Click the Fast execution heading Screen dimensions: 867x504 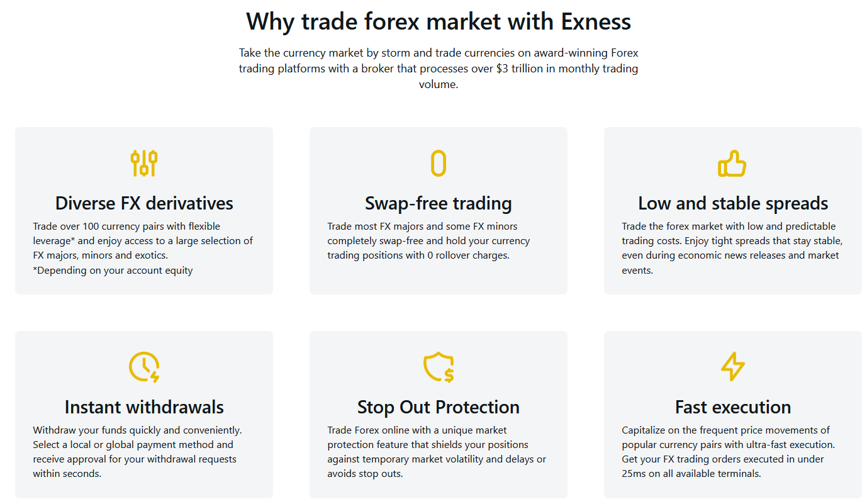[733, 407]
